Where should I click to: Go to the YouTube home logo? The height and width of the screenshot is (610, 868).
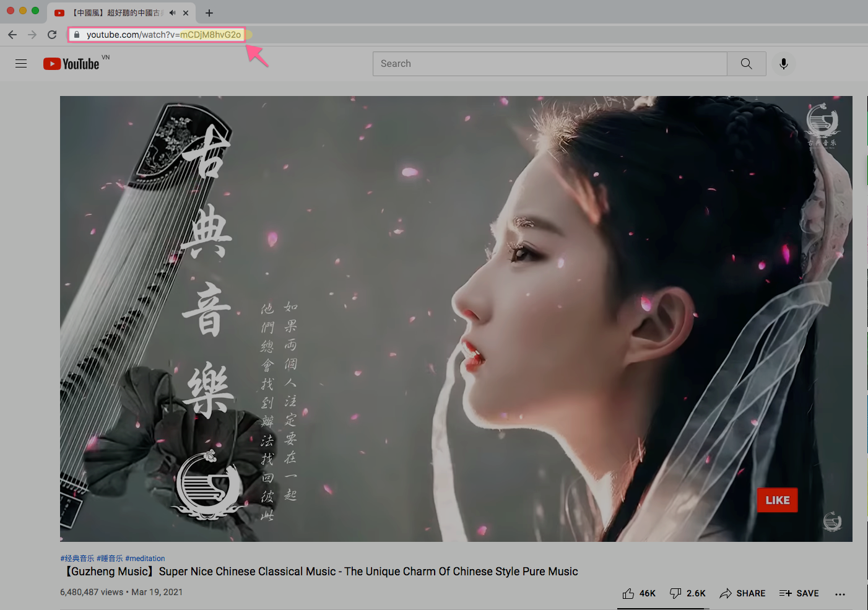[71, 64]
